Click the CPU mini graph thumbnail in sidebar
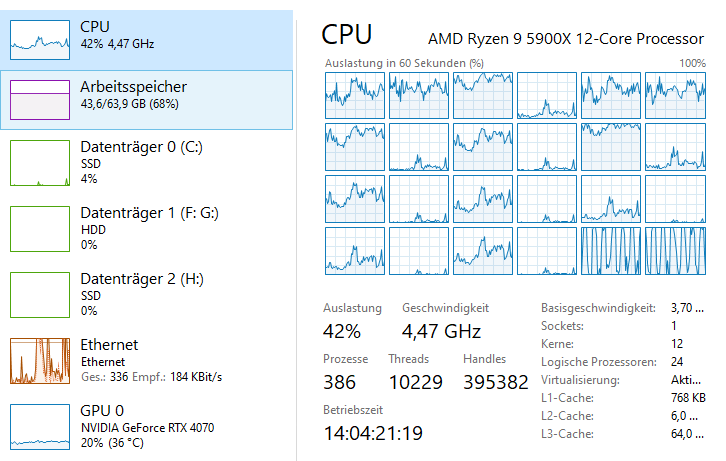The height and width of the screenshot is (461, 726). point(40,35)
